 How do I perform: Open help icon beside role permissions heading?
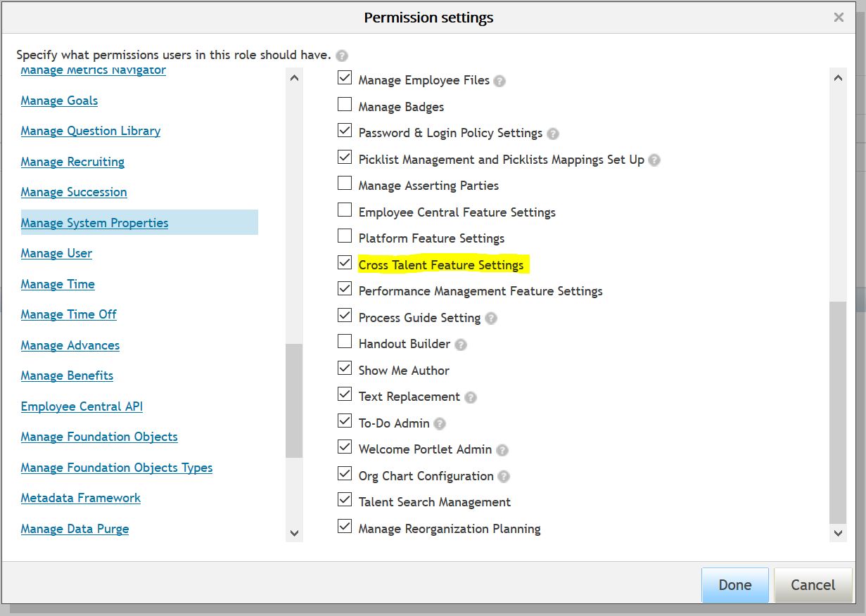(342, 56)
